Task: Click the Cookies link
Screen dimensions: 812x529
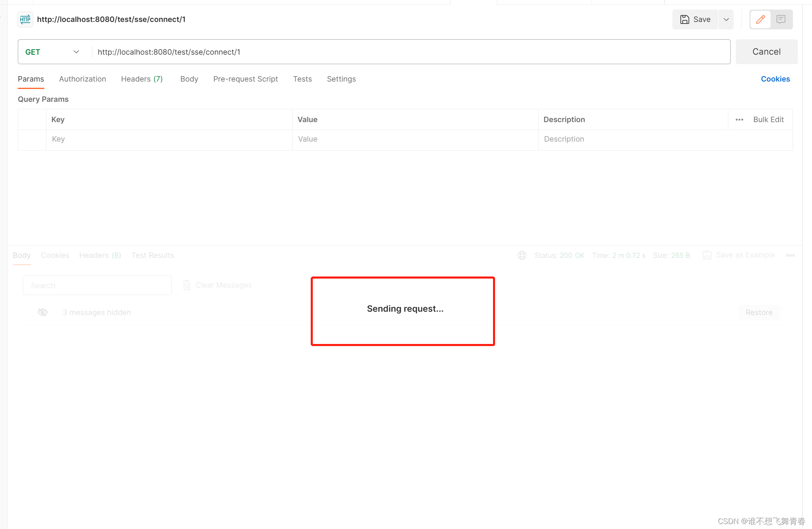Action: (776, 79)
